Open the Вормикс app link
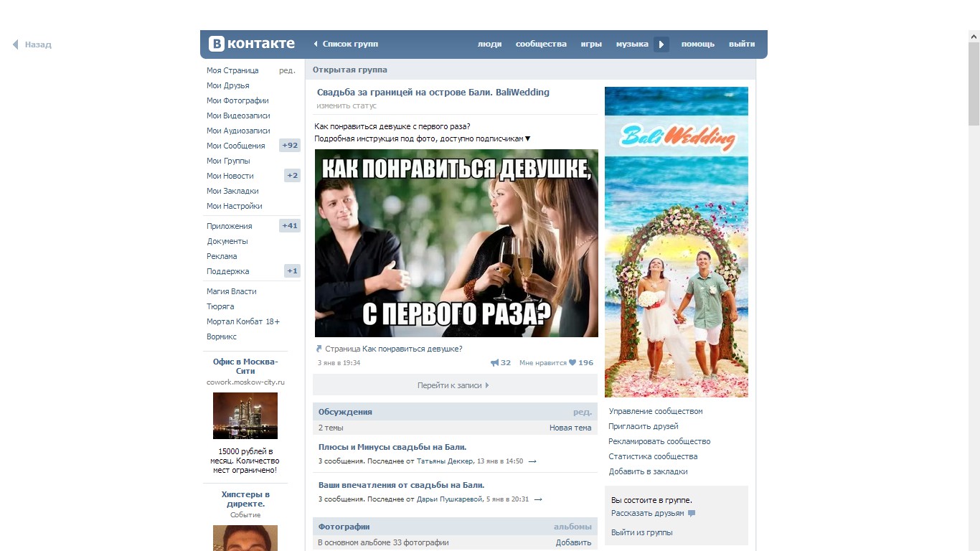This screenshot has width=980, height=551. [222, 336]
